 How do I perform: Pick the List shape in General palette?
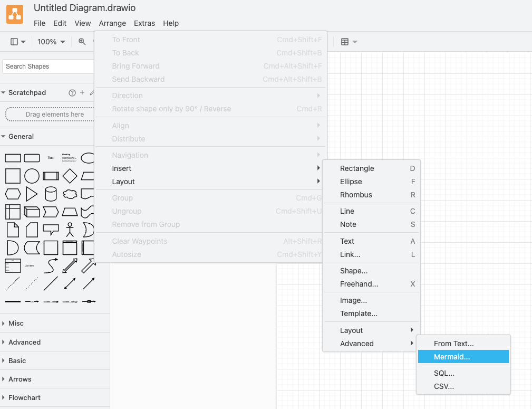tap(13, 265)
